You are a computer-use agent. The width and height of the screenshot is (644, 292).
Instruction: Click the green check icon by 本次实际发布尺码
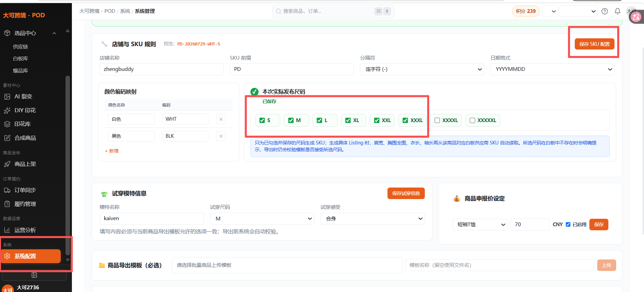[254, 92]
